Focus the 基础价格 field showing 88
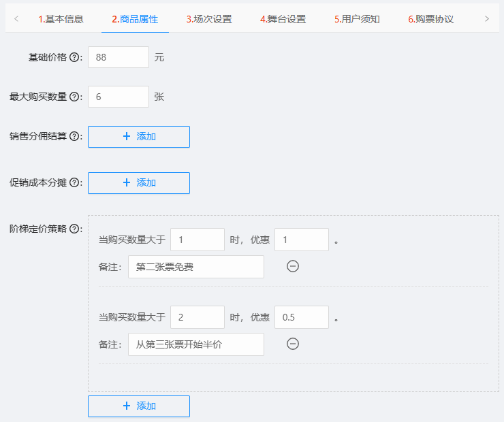Viewport: 504px width, 422px height. (x=119, y=57)
